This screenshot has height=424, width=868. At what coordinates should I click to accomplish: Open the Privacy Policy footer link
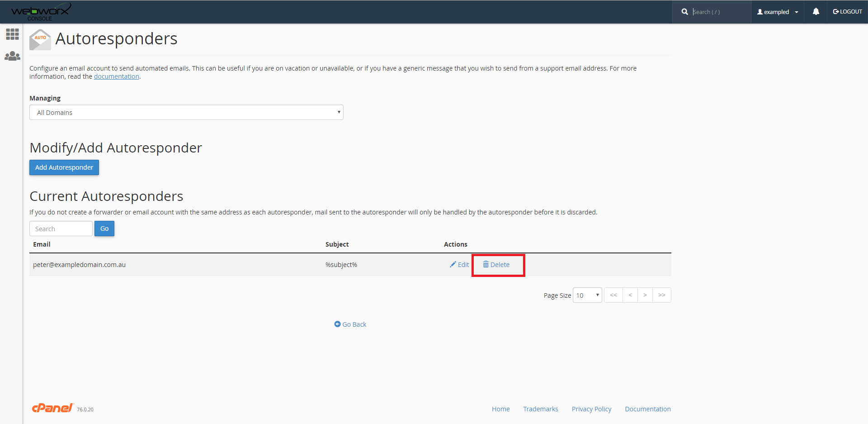591,409
